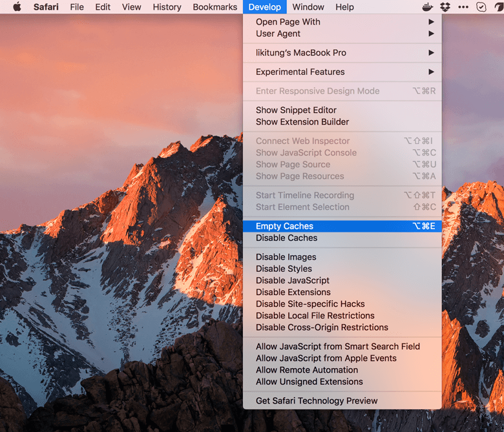The height and width of the screenshot is (432, 504).
Task: Close the highlighted Develop menu
Action: (x=264, y=6)
